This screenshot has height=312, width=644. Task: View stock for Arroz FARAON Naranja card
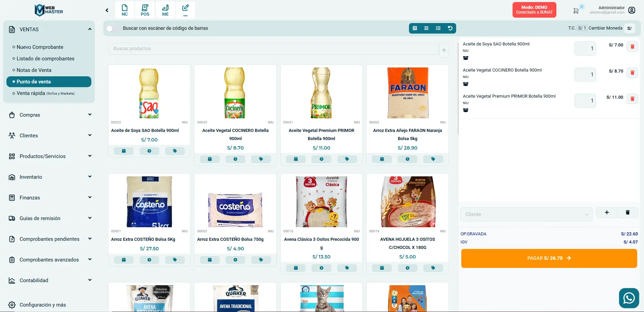pos(382,159)
